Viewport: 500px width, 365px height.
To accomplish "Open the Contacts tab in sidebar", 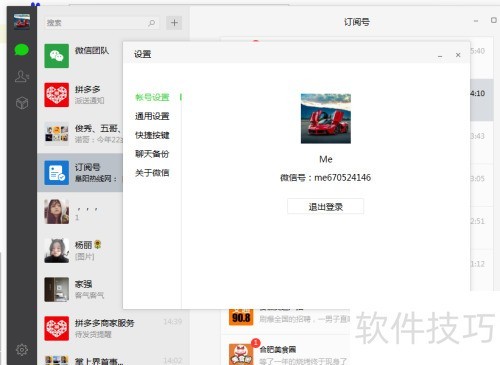I will pyautogui.click(x=22, y=76).
